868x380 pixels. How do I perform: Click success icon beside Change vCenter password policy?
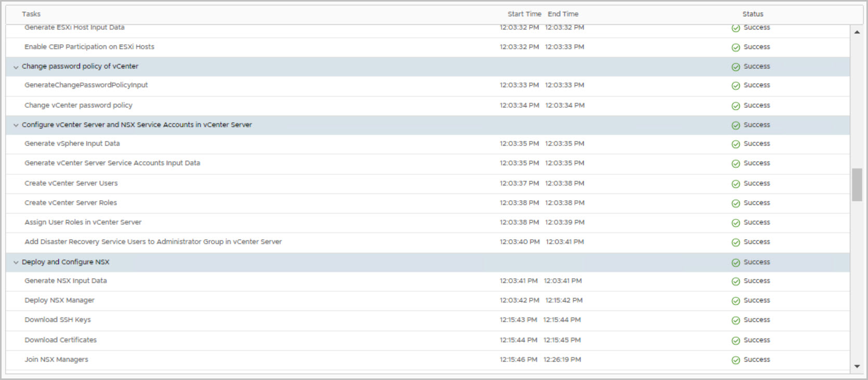pos(735,106)
